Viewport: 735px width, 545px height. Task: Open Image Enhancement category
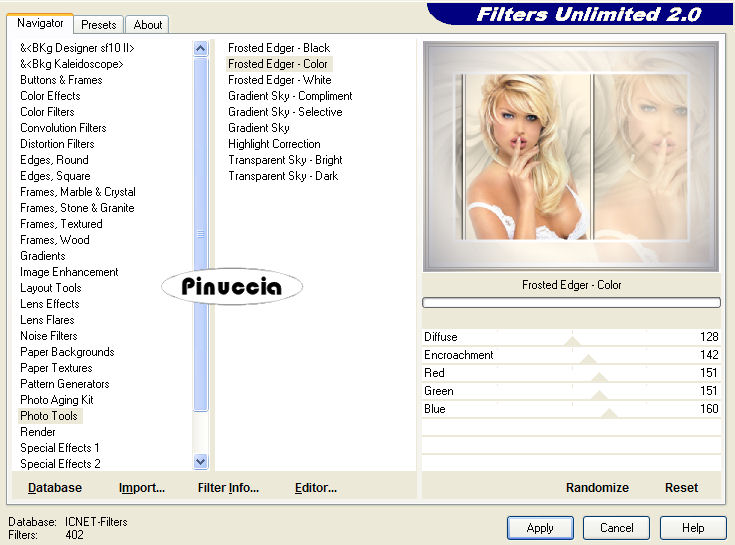(69, 272)
